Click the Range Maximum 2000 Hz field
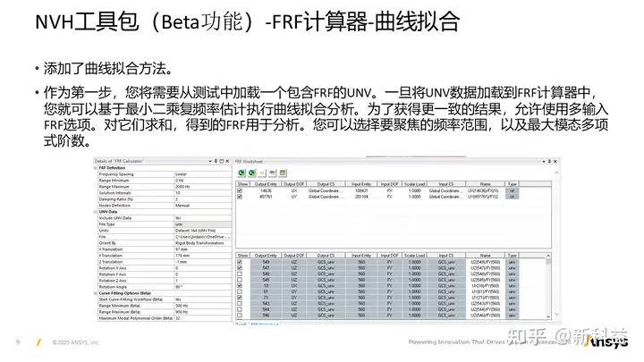This screenshot has width=644, height=362. (x=203, y=186)
